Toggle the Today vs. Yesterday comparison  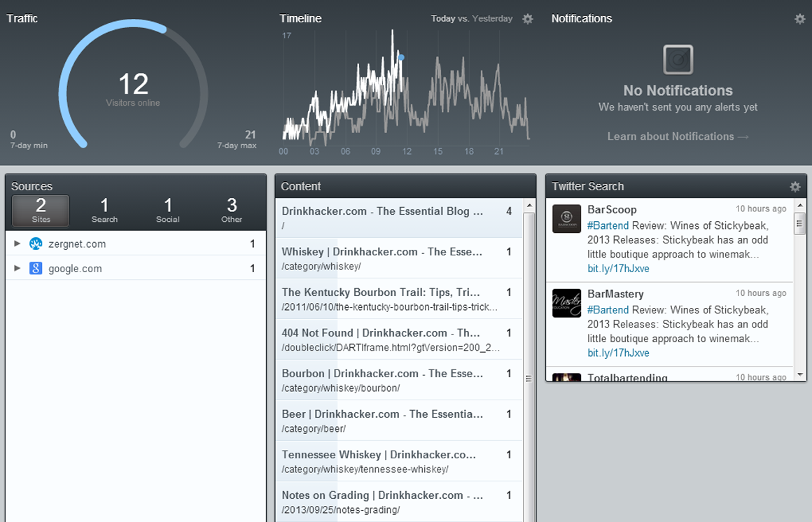pos(471,19)
